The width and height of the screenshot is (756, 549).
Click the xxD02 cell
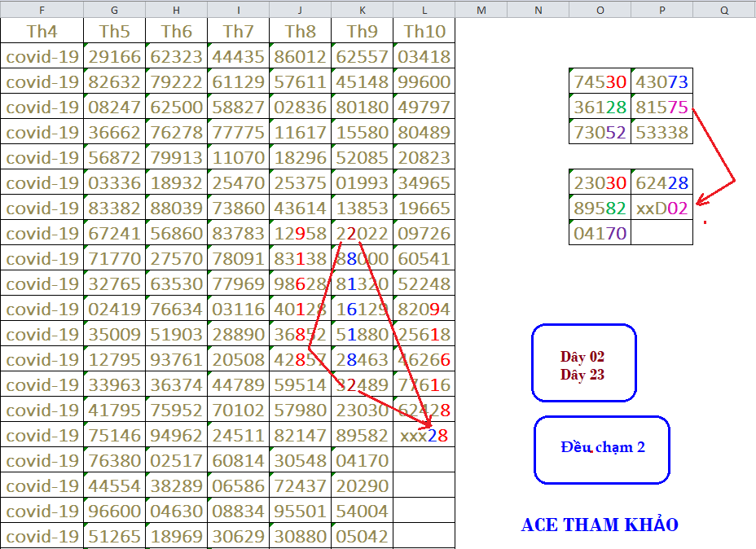661,208
